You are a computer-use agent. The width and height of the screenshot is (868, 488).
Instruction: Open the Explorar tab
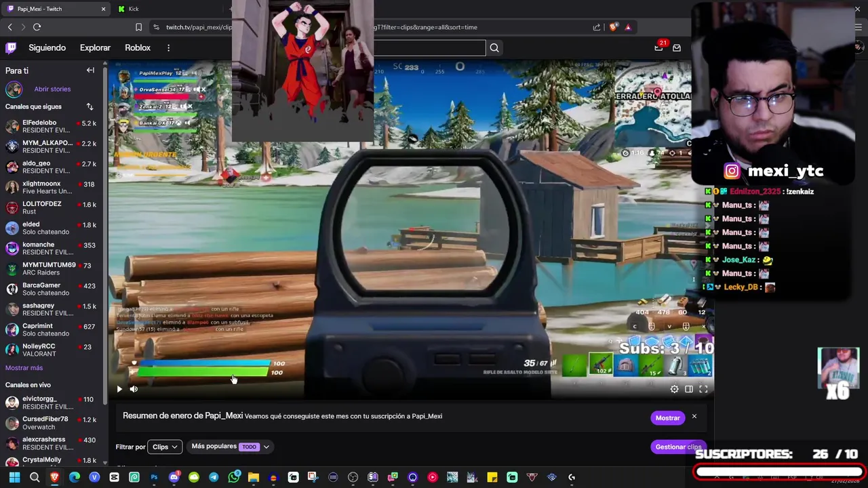click(95, 47)
